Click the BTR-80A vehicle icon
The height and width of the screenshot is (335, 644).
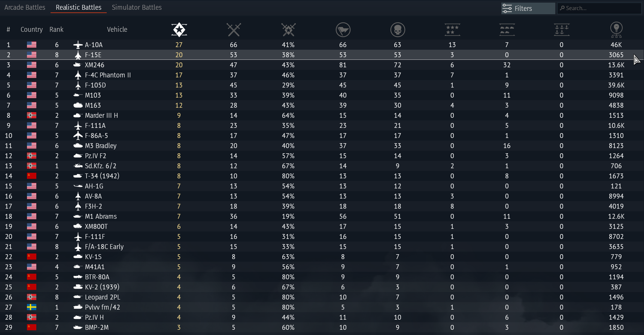(x=78, y=277)
